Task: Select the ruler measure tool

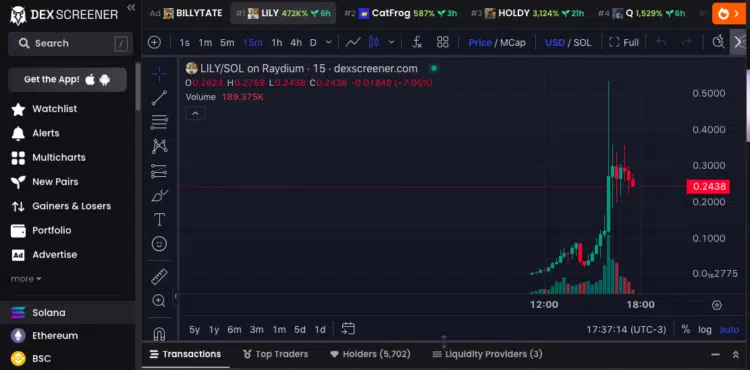Action: coord(159,277)
